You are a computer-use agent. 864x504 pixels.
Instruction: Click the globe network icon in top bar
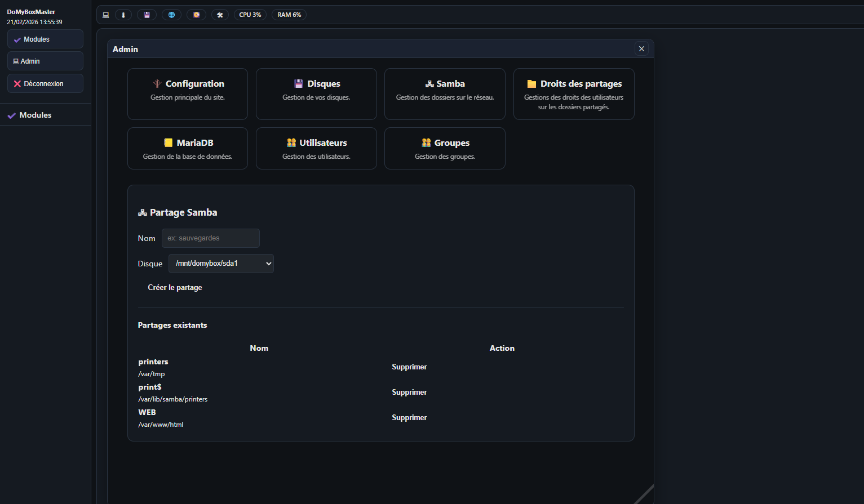pyautogui.click(x=171, y=15)
